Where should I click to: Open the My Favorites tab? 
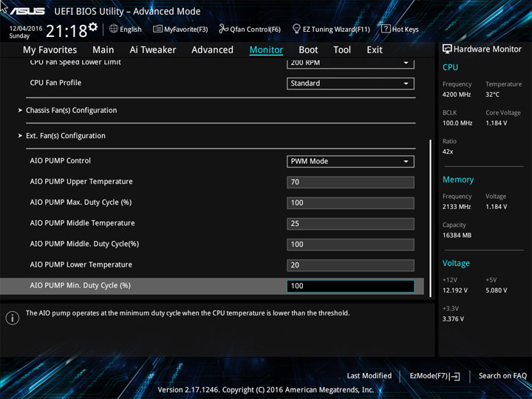click(x=50, y=50)
